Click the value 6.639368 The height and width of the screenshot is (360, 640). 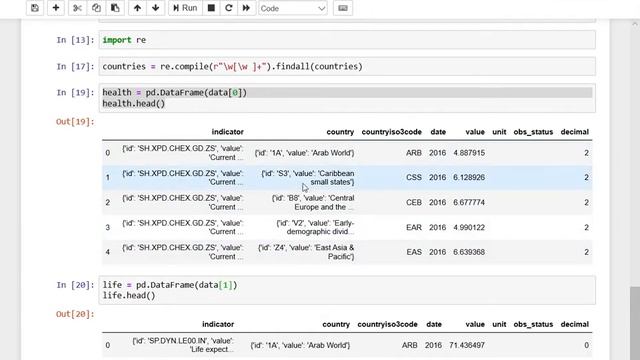point(469,252)
